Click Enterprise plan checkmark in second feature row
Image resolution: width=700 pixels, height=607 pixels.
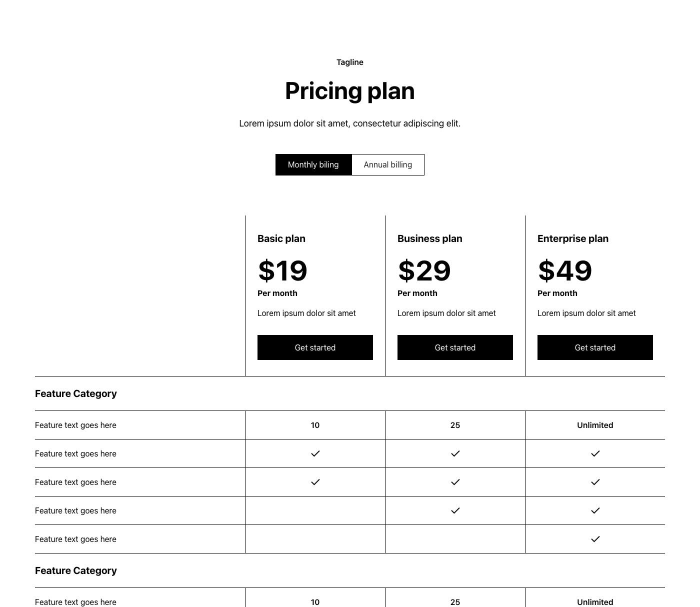(x=595, y=453)
